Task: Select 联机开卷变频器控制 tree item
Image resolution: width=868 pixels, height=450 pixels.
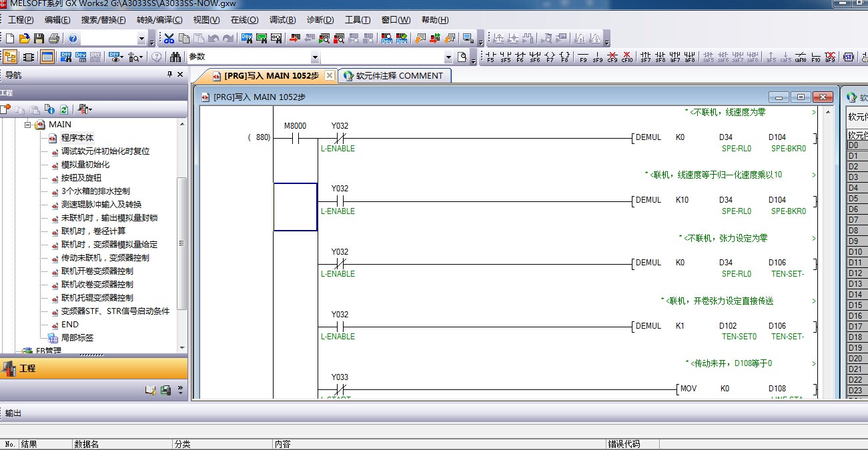Action: (97, 271)
